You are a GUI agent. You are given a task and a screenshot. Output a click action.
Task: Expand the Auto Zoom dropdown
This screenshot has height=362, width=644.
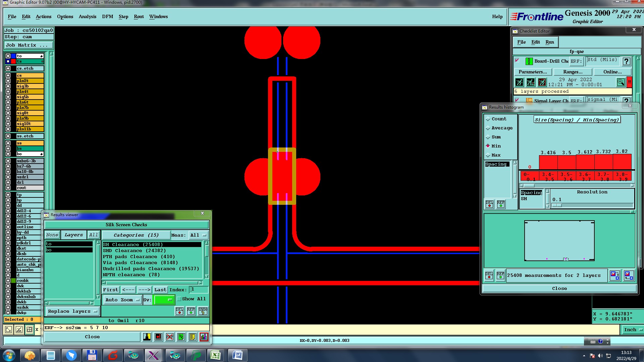pos(122,300)
